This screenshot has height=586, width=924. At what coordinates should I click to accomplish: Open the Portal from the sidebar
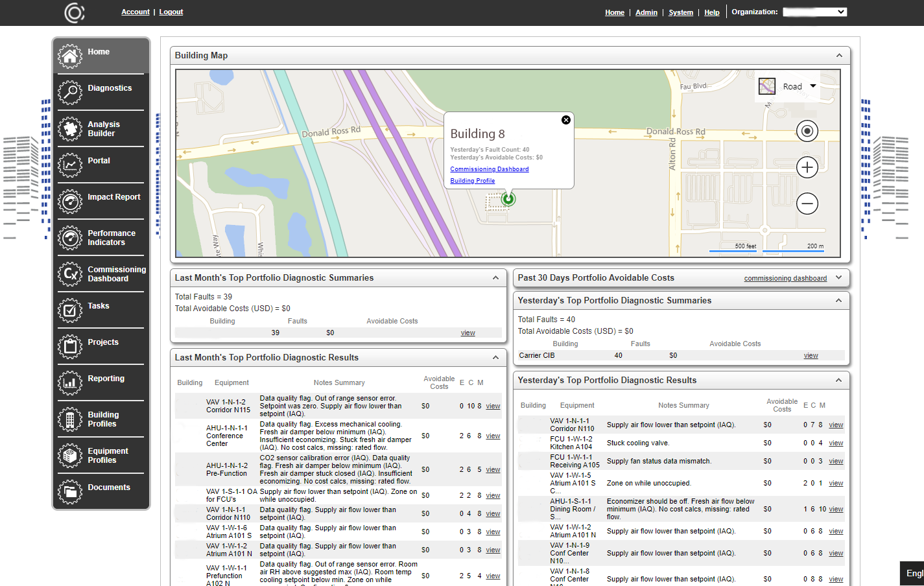[70, 165]
